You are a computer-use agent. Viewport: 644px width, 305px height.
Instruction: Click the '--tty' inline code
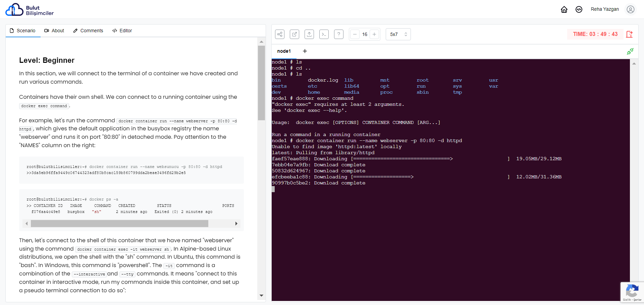pyautogui.click(x=127, y=274)
